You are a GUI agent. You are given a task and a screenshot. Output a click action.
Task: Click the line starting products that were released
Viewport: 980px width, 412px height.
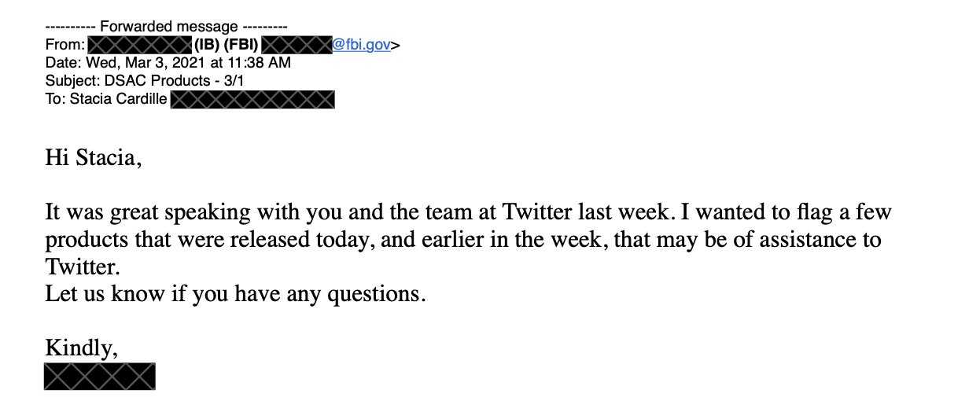[462, 239]
